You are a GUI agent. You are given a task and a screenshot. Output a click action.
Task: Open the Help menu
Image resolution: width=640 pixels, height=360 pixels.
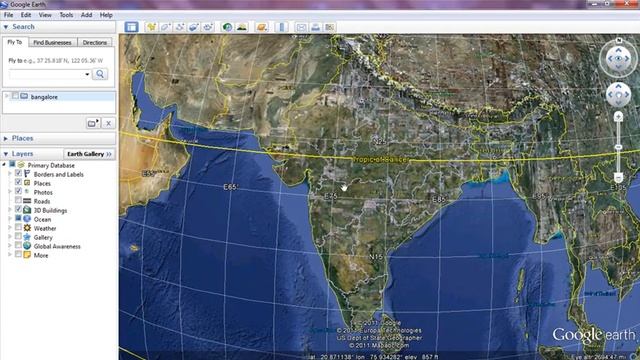(106, 15)
